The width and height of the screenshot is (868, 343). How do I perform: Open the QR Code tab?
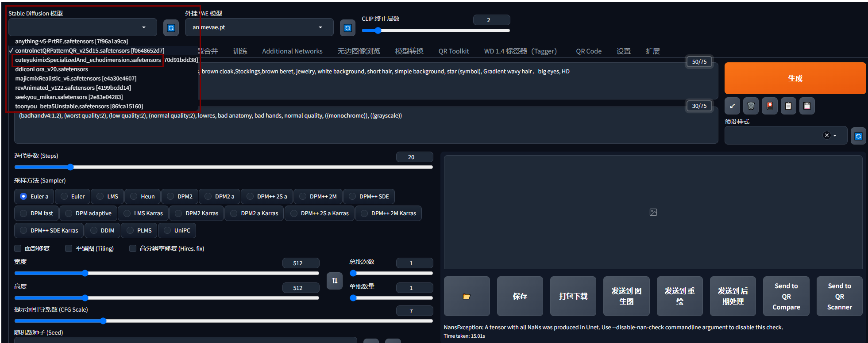click(589, 51)
